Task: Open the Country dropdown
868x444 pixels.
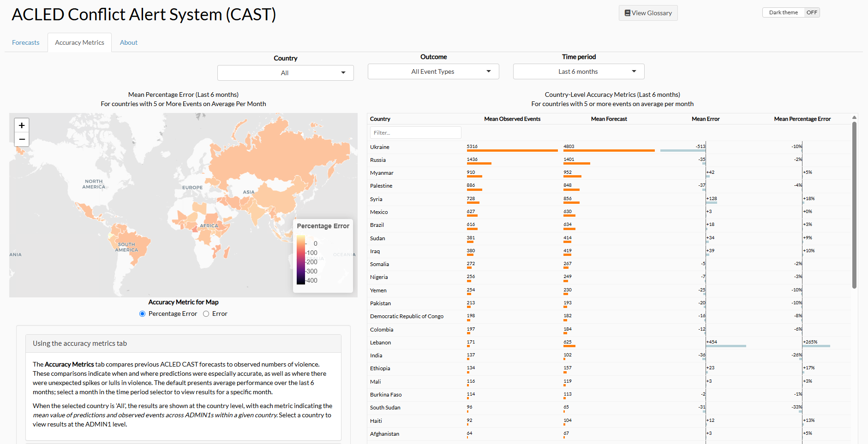Action: [x=286, y=73]
